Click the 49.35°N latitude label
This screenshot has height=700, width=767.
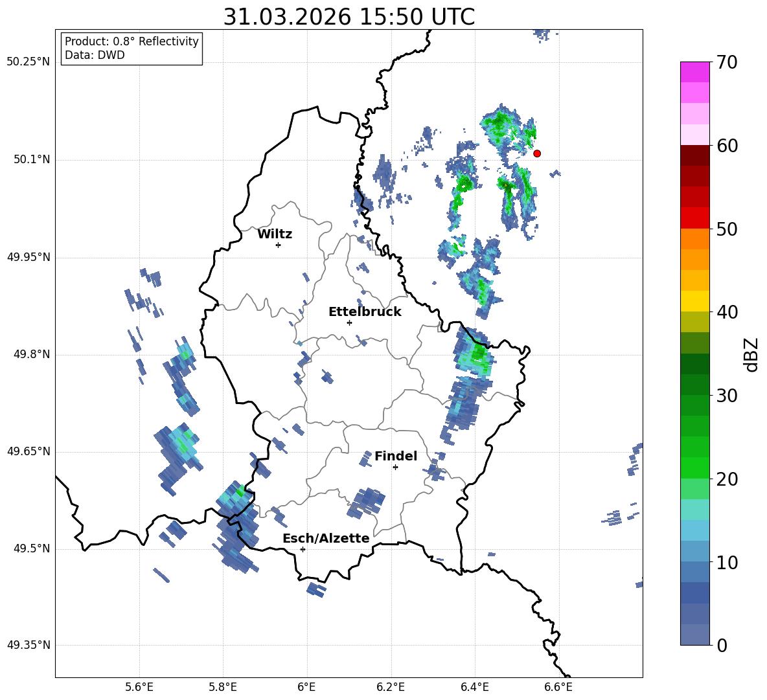(29, 645)
